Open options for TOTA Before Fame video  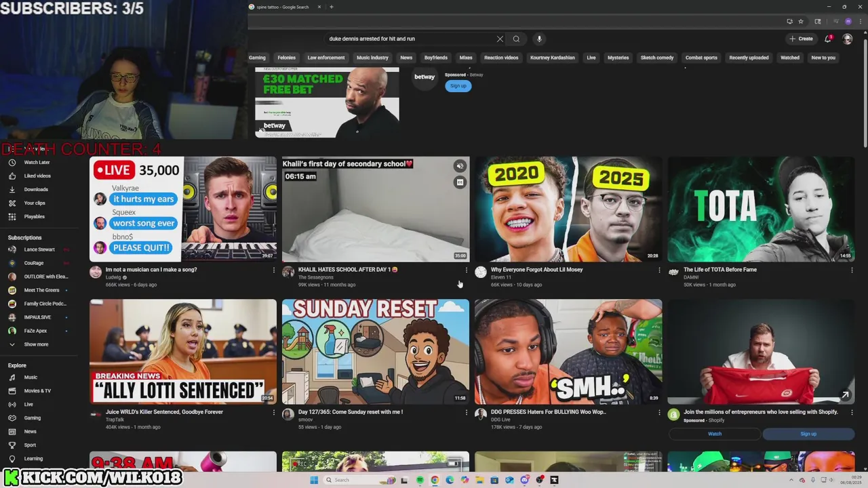click(851, 270)
